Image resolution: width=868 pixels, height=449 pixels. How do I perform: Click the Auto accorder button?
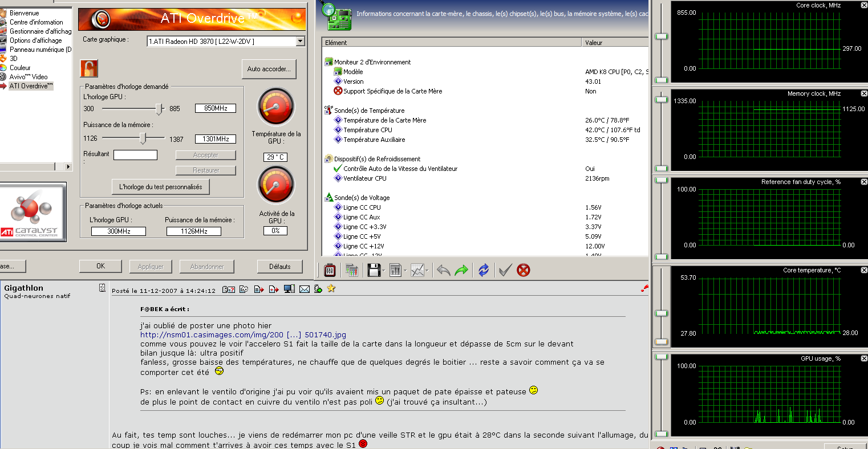[269, 69]
